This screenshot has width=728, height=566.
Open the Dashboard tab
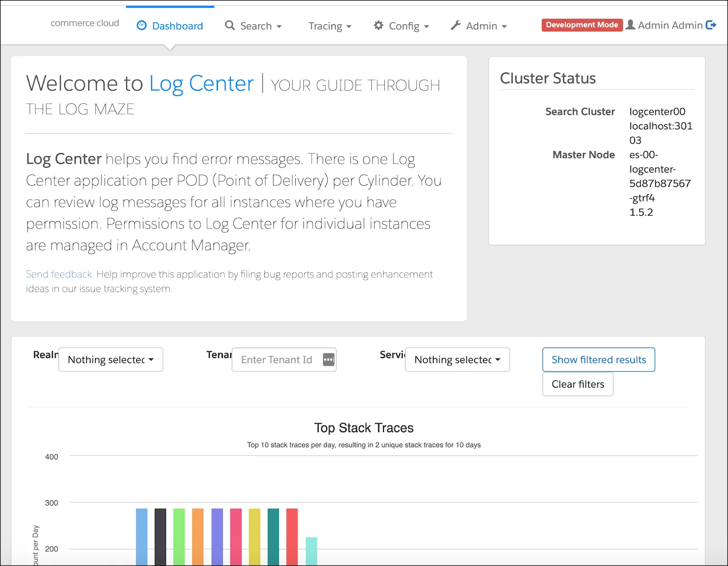pos(170,26)
